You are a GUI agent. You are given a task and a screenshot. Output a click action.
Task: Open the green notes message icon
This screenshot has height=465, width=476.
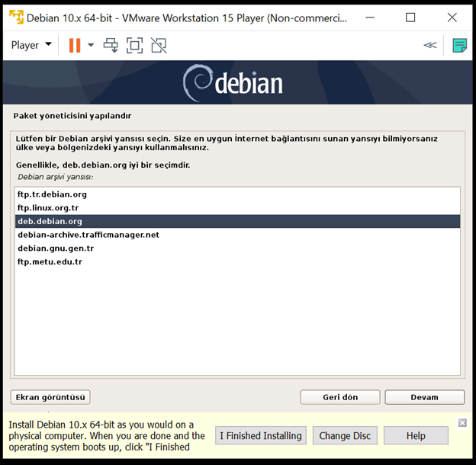click(x=460, y=46)
